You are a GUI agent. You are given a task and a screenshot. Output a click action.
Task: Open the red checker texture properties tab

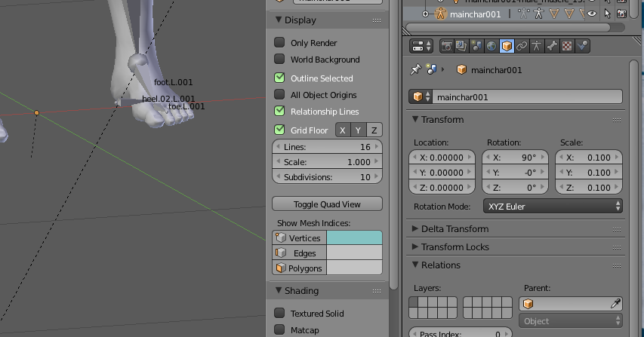(567, 46)
